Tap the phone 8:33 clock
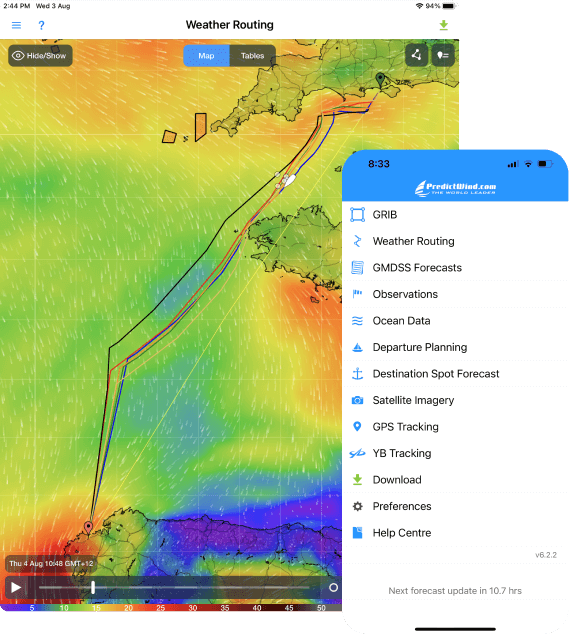Image resolution: width=569 pixels, height=634 pixels. click(379, 164)
